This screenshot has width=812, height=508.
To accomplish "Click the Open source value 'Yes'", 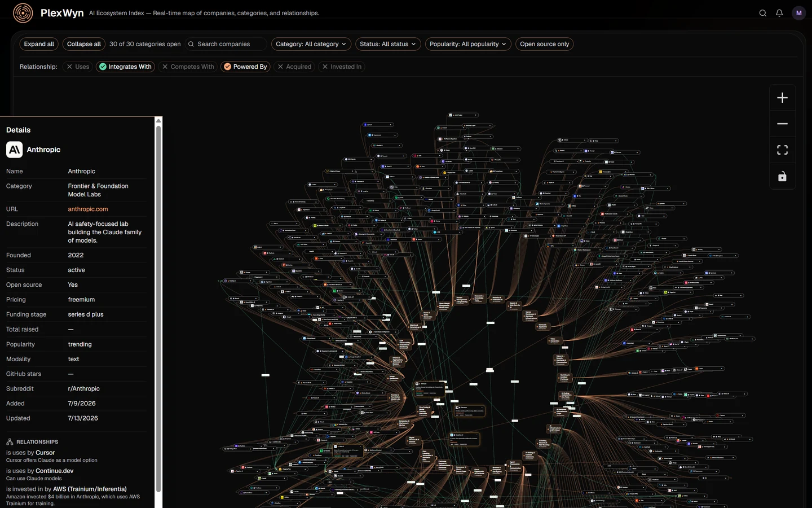I will (x=73, y=285).
